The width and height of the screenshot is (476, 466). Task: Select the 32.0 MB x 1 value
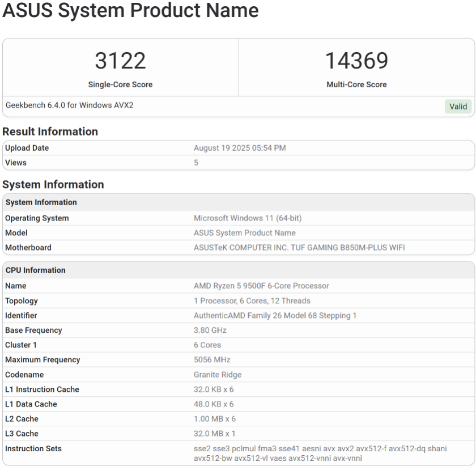click(x=215, y=434)
